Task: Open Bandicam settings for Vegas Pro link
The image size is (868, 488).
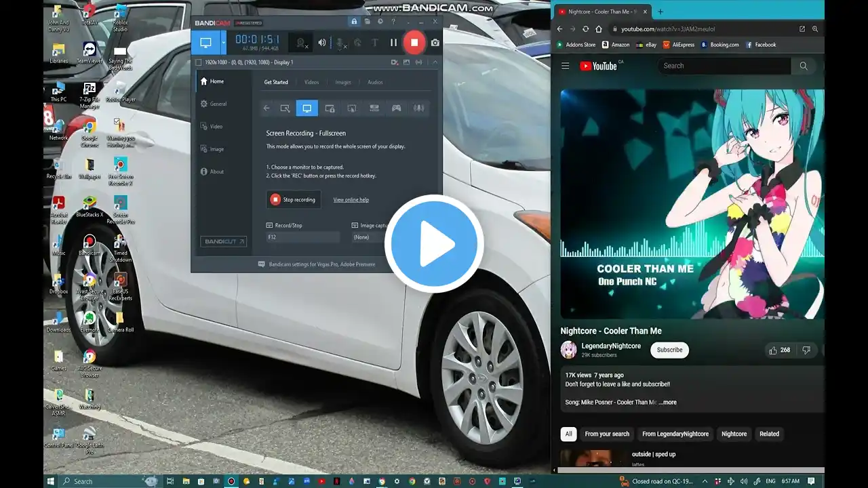Action: coord(322,264)
